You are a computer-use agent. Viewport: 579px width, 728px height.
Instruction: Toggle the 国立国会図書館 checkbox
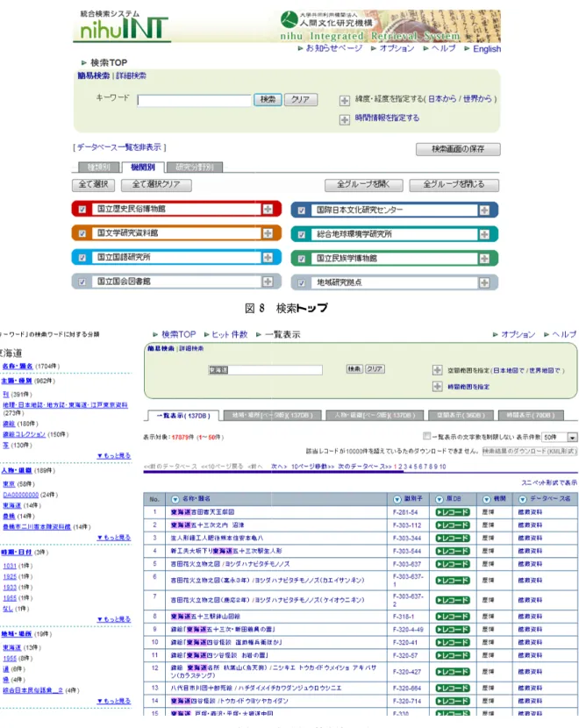[82, 282]
